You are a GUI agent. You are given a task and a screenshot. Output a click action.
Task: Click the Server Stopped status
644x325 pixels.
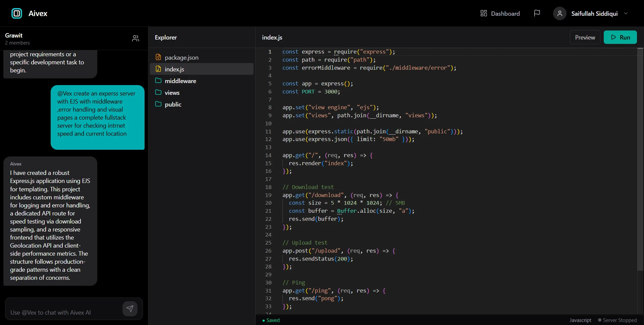point(617,320)
